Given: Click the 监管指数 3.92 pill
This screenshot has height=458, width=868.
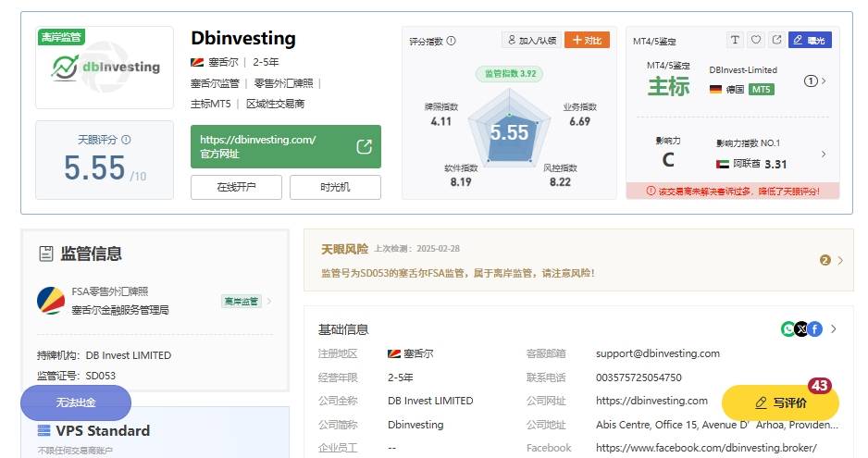Looking at the screenshot, I should [510, 74].
